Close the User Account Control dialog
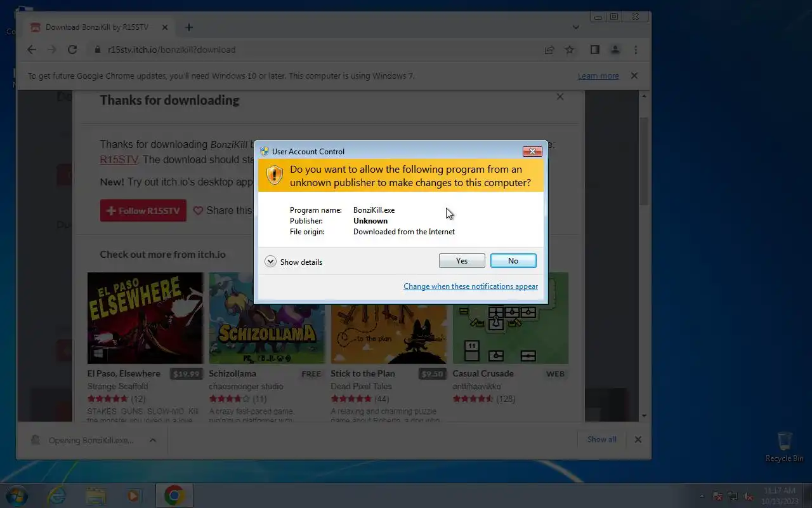Screen dimensions: 812x508 tap(532, 151)
